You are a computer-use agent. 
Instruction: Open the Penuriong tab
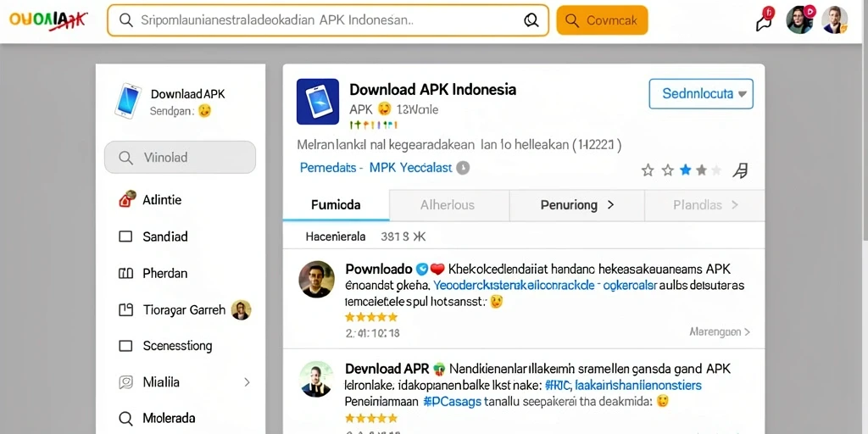click(576, 205)
